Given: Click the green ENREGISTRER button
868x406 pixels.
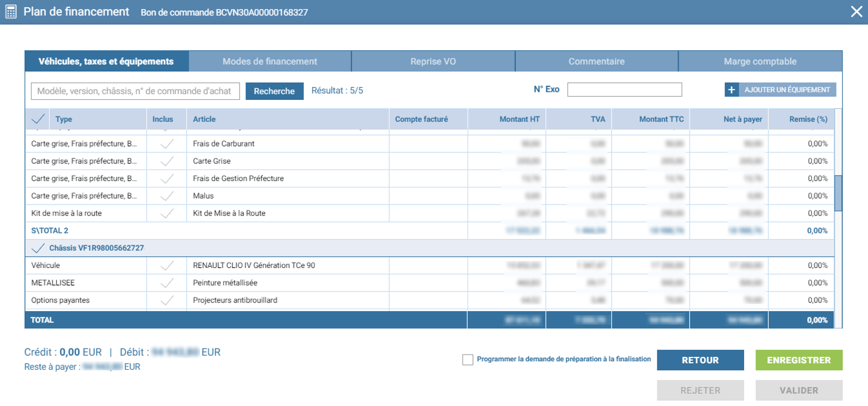Looking at the screenshot, I should (799, 360).
